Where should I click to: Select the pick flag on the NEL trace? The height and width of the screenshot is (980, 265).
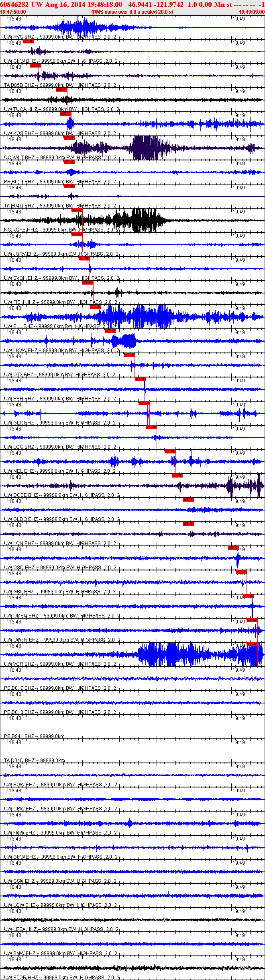tap(170, 451)
